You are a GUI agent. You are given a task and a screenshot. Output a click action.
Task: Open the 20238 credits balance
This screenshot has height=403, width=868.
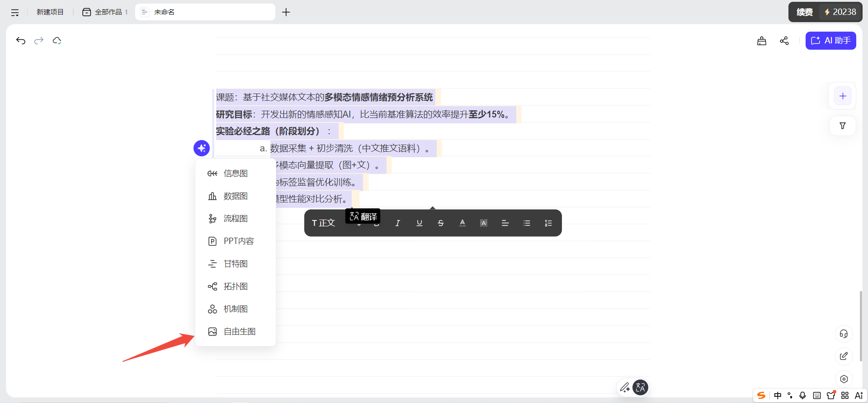tap(840, 12)
